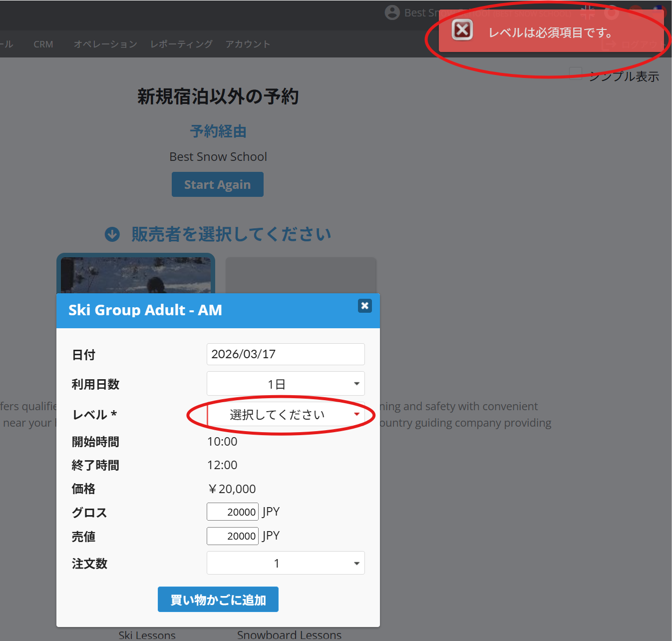
Task: Click the user profile avatar icon
Action: pos(392,12)
